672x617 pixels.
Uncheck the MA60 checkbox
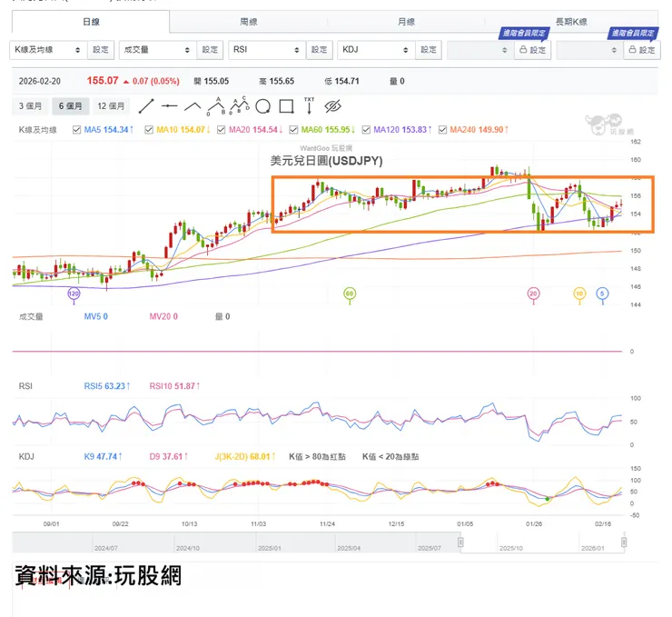(x=293, y=130)
